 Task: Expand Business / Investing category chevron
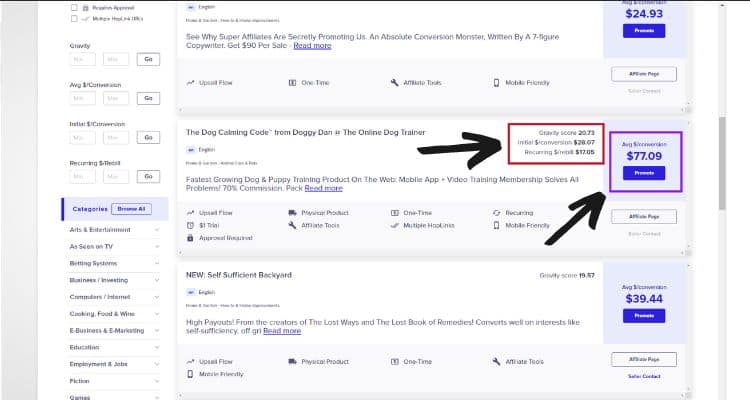[157, 280]
